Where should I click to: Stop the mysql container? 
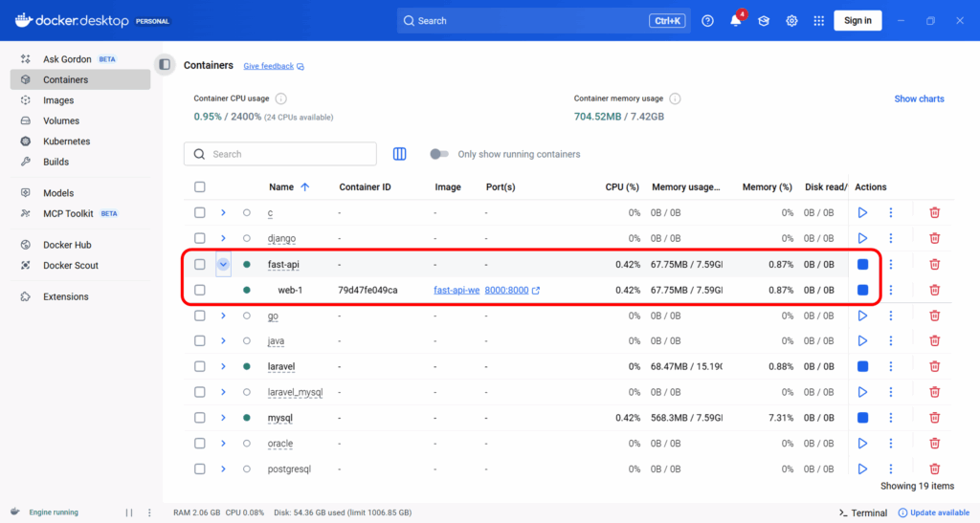click(x=862, y=418)
